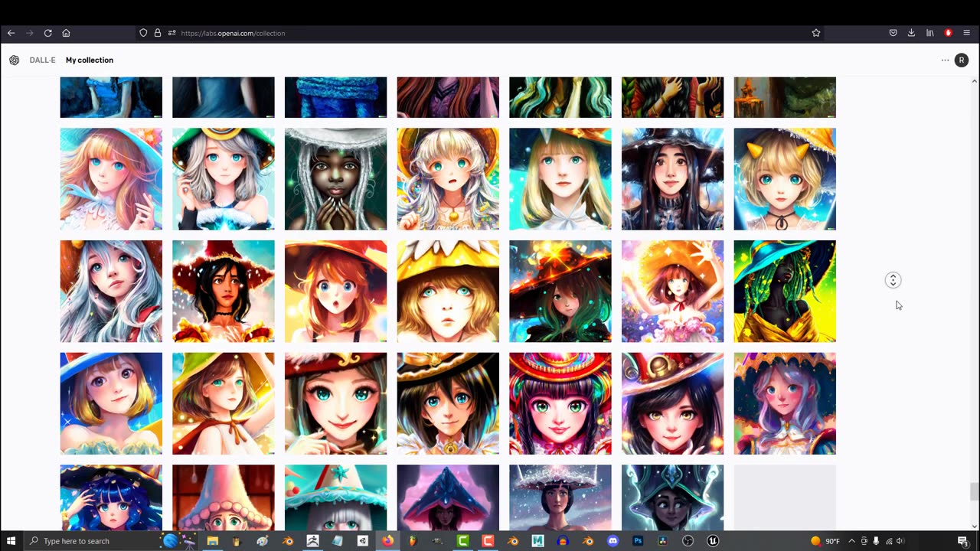The height and width of the screenshot is (551, 980).
Task: Open the long silver-haired girl looking sideways image
Action: pos(111,292)
